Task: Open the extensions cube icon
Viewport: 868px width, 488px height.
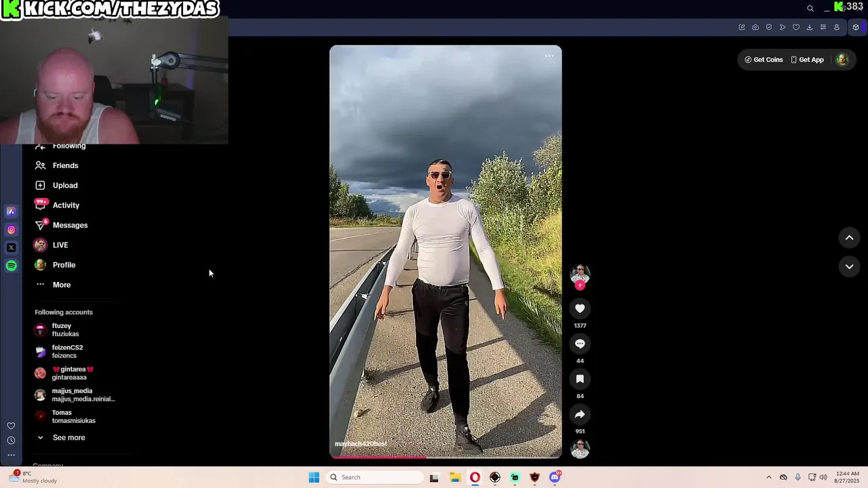Action: tap(856, 27)
